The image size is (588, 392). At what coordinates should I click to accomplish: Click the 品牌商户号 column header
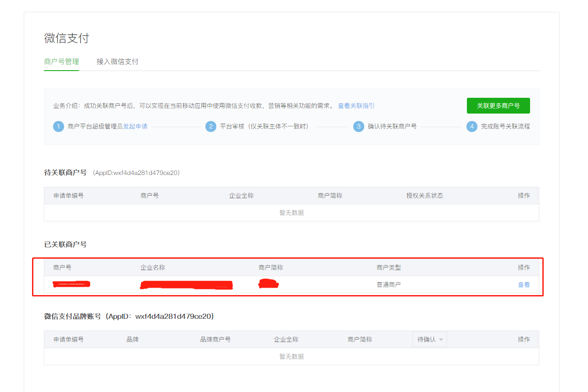[215, 339]
